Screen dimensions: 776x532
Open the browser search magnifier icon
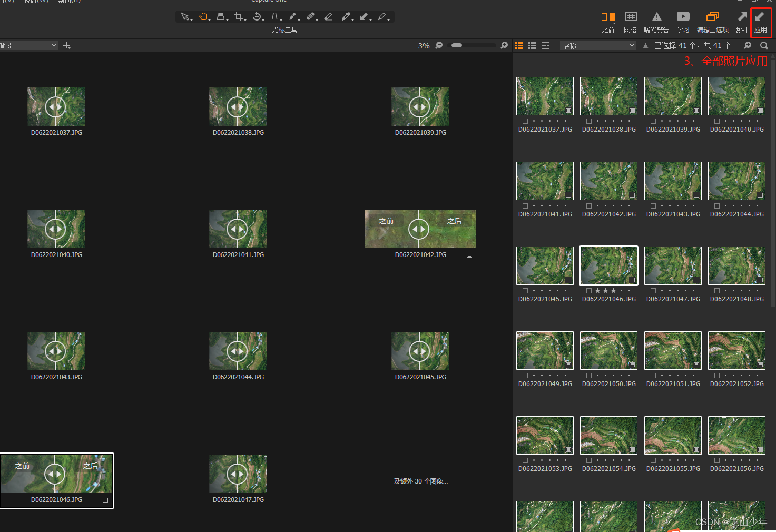(x=764, y=46)
